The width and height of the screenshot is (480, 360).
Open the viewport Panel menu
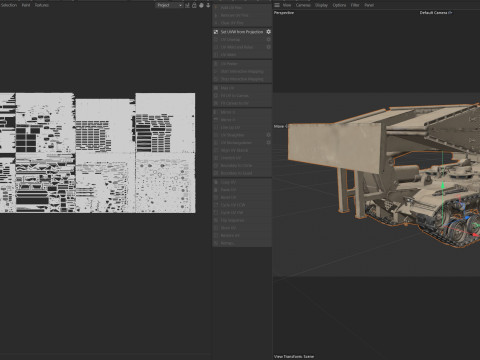[369, 5]
